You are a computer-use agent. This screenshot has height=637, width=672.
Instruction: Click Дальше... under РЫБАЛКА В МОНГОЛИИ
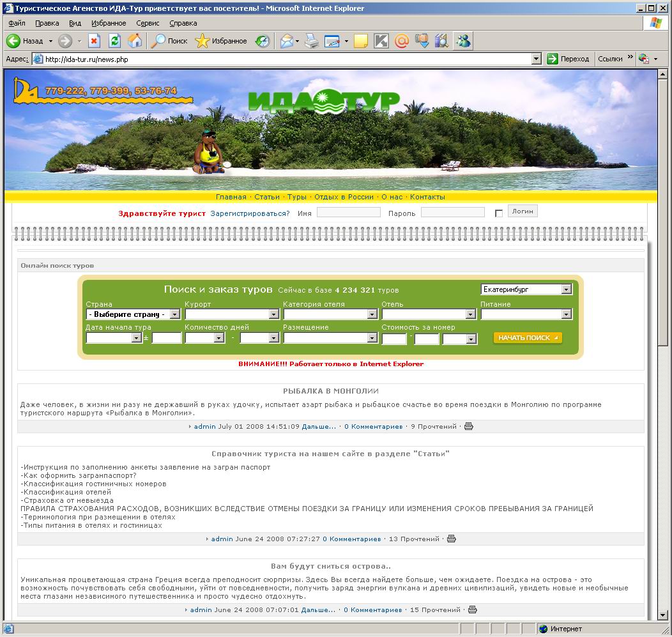click(319, 426)
